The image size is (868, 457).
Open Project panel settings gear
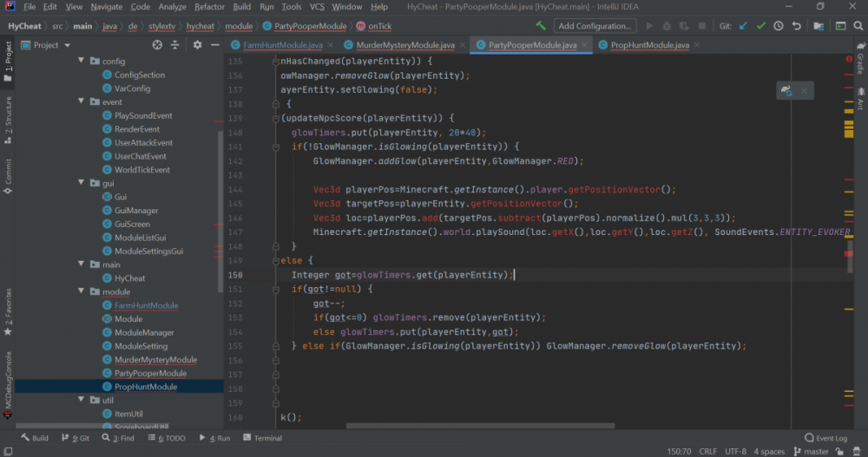coord(197,45)
